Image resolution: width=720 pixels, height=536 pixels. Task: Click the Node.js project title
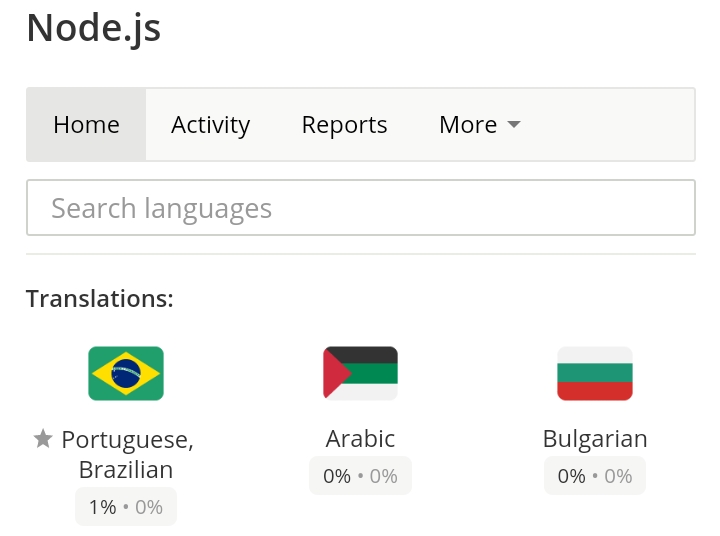(x=94, y=28)
